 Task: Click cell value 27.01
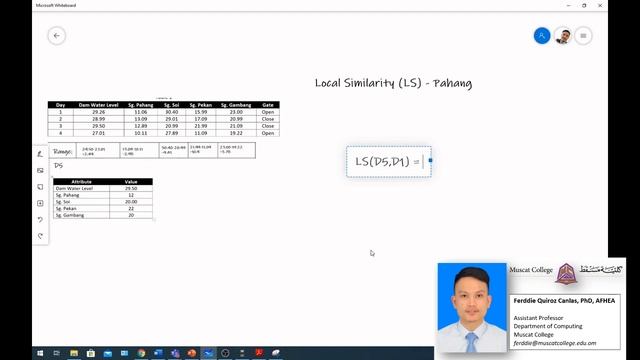pyautogui.click(x=98, y=133)
